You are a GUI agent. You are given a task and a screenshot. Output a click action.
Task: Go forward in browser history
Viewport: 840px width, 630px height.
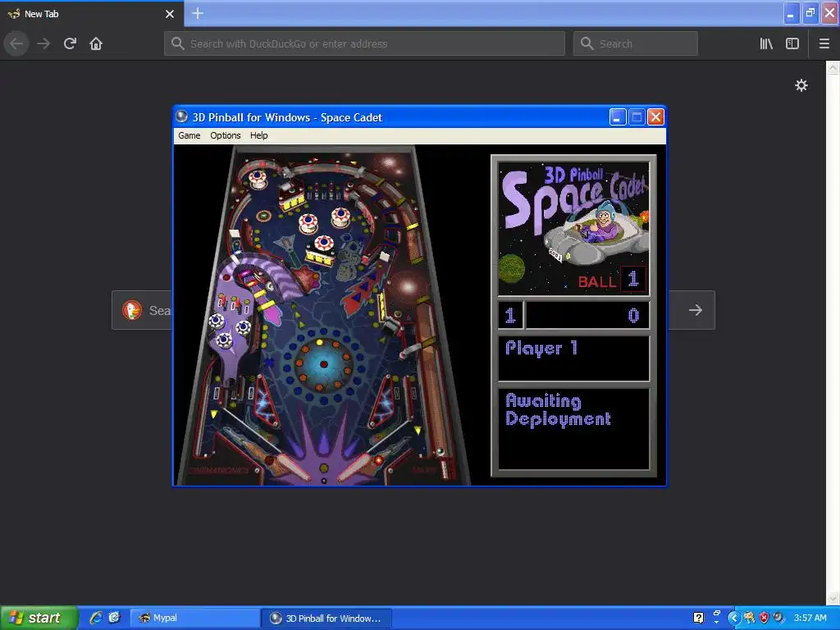43,43
